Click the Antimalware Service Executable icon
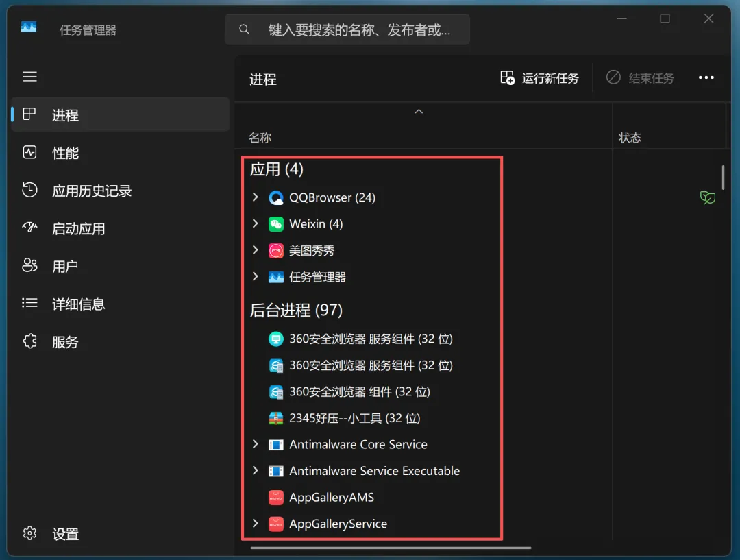 (276, 471)
